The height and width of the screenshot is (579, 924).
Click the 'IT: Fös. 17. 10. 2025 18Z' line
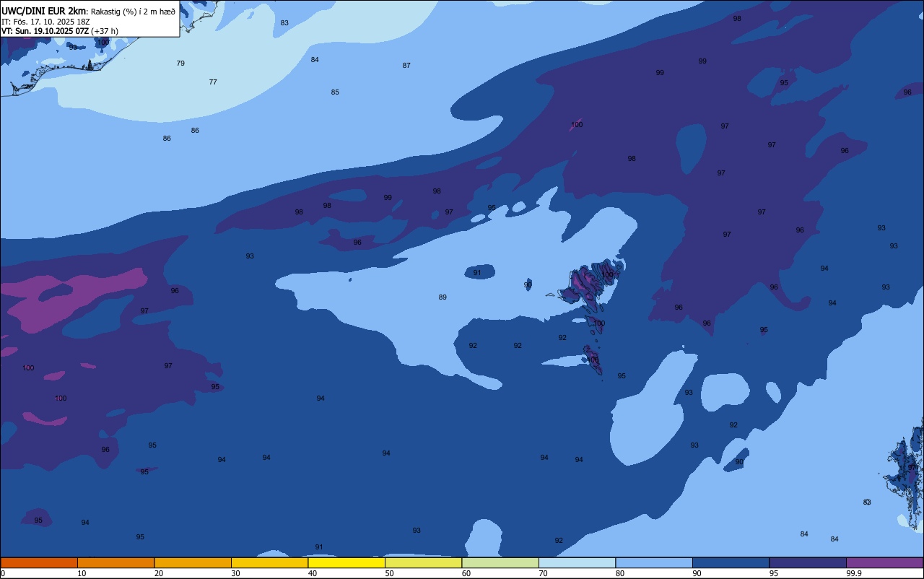pyautogui.click(x=45, y=22)
